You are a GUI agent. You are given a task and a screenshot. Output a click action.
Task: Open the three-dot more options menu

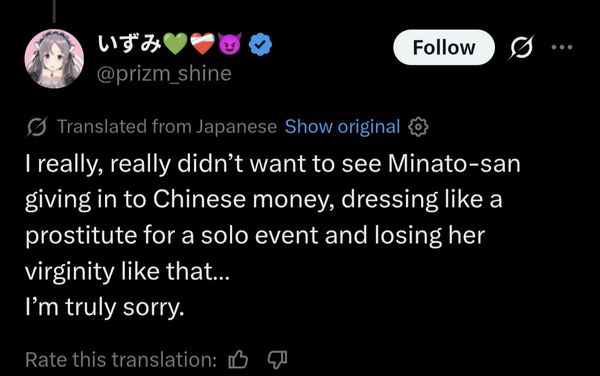[562, 47]
